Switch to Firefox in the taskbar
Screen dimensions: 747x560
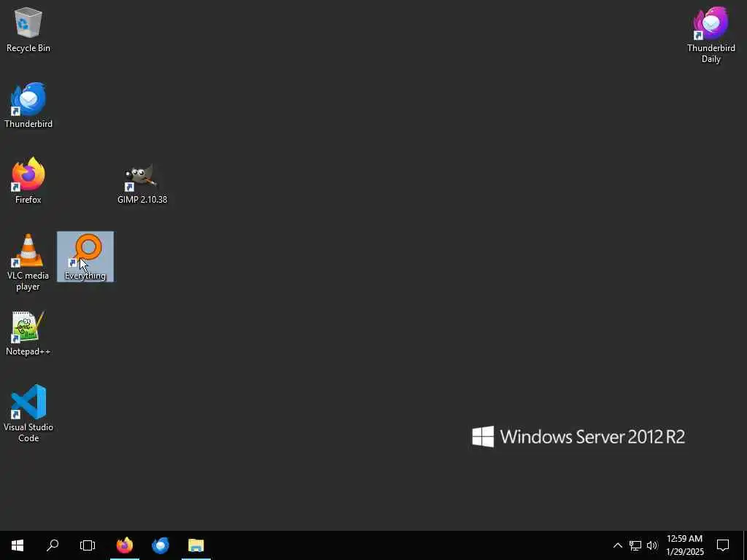coord(125,545)
